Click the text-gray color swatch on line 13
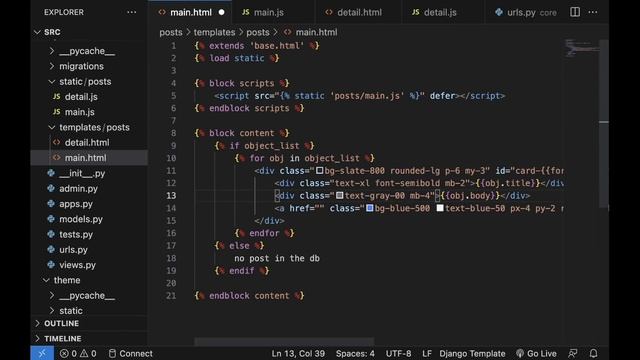This screenshot has height=360, width=640. (x=339, y=196)
